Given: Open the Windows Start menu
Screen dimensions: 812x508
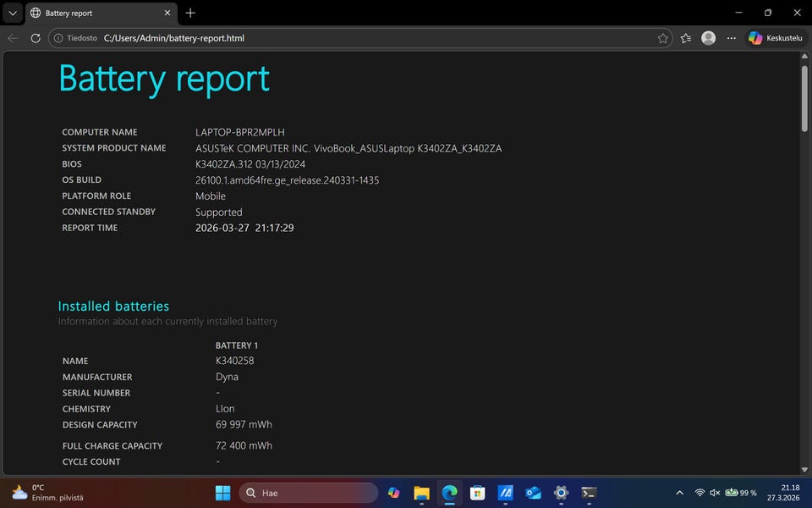Looking at the screenshot, I should [222, 493].
